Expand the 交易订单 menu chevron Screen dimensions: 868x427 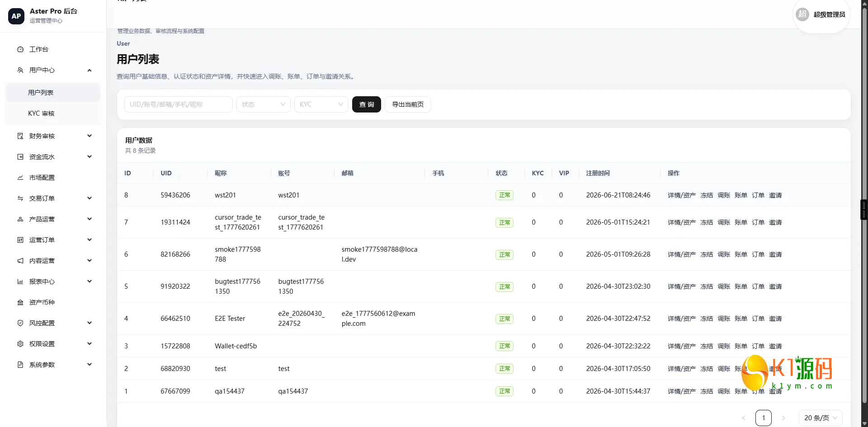tap(90, 198)
